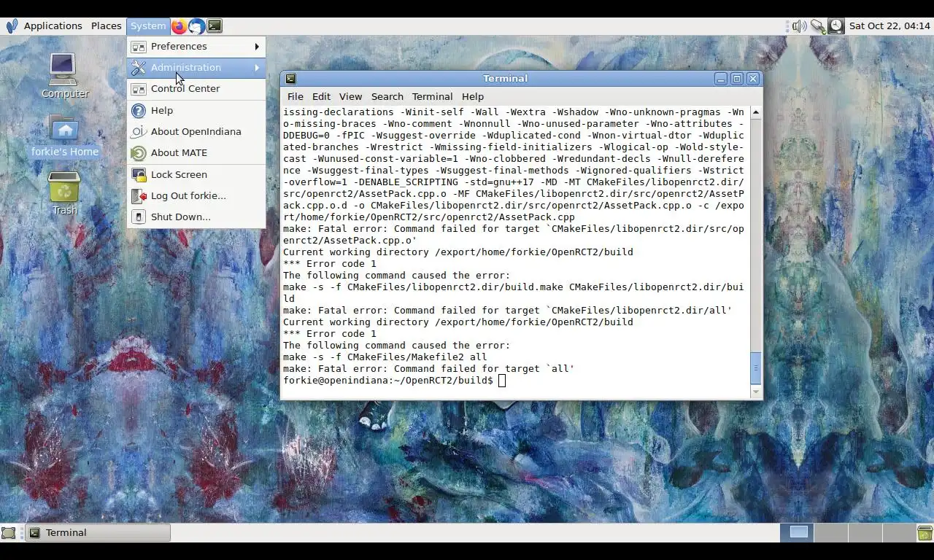Click the terminal scrollbar up arrow
Screen dimensions: 934x560
(x=755, y=112)
